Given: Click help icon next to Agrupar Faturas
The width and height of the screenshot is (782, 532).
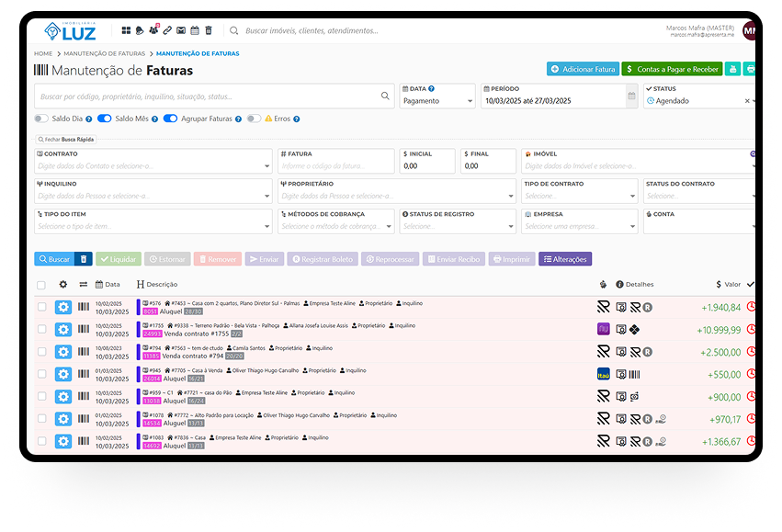Looking at the screenshot, I should [238, 119].
